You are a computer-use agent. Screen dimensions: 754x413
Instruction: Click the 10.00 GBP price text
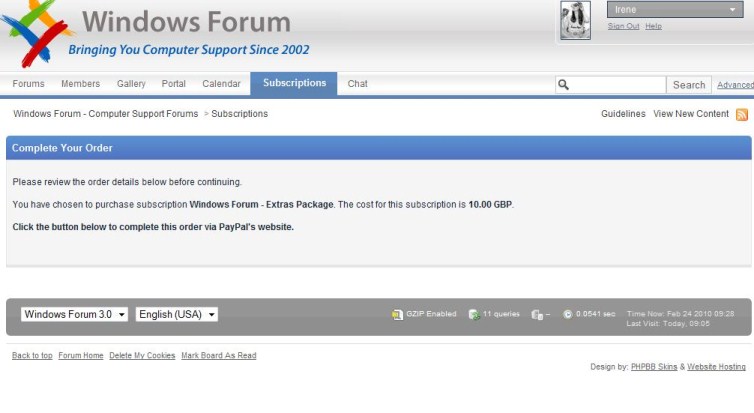[x=490, y=204]
